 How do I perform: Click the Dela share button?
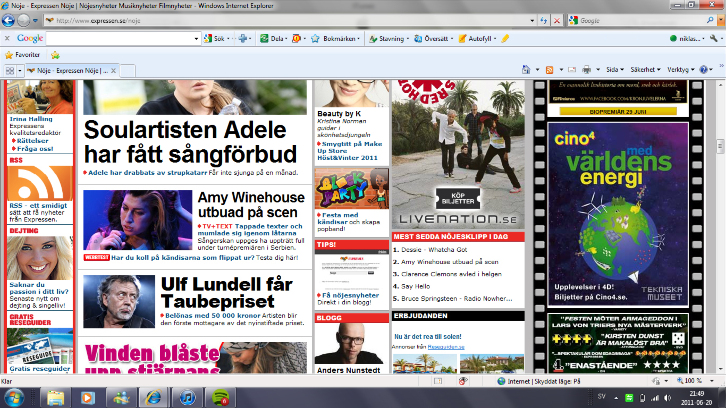click(x=272, y=38)
